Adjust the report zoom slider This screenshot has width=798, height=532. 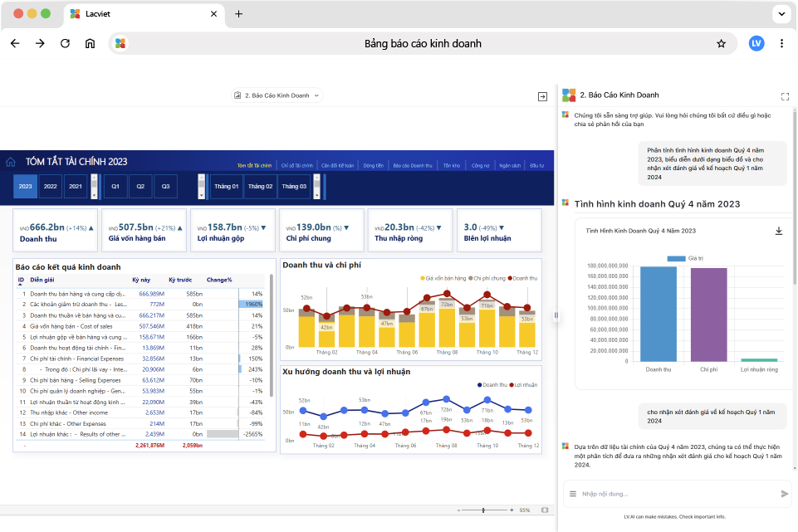coord(485,510)
